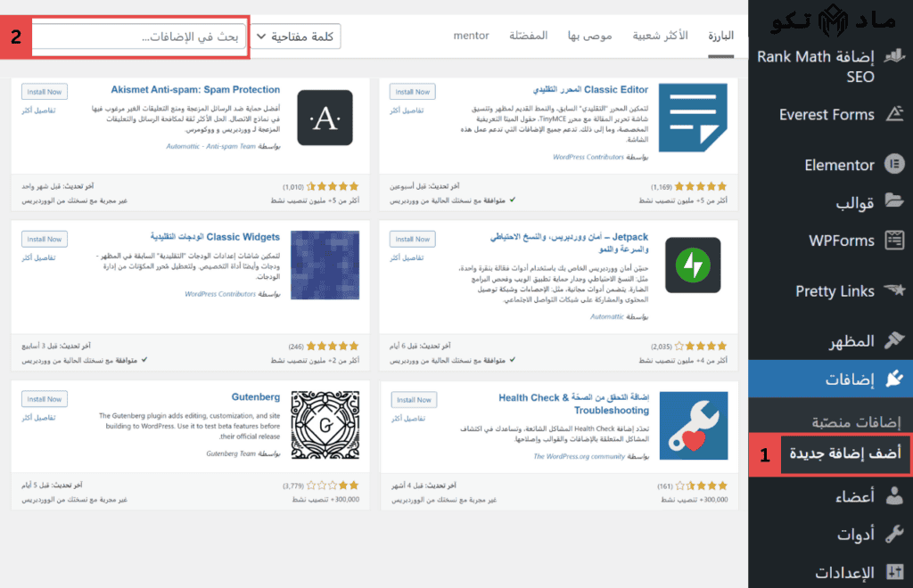Click the Akismet plugin icon
The image size is (913, 588).
coord(325,118)
